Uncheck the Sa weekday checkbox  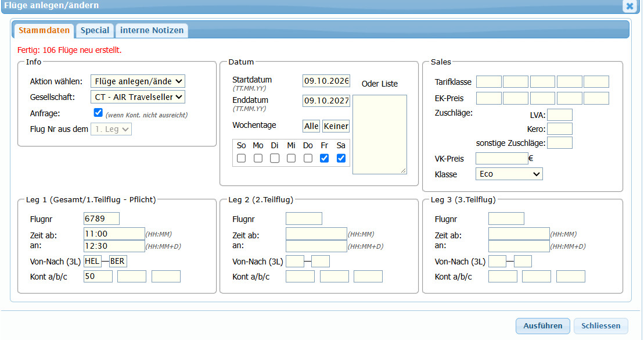[341, 158]
